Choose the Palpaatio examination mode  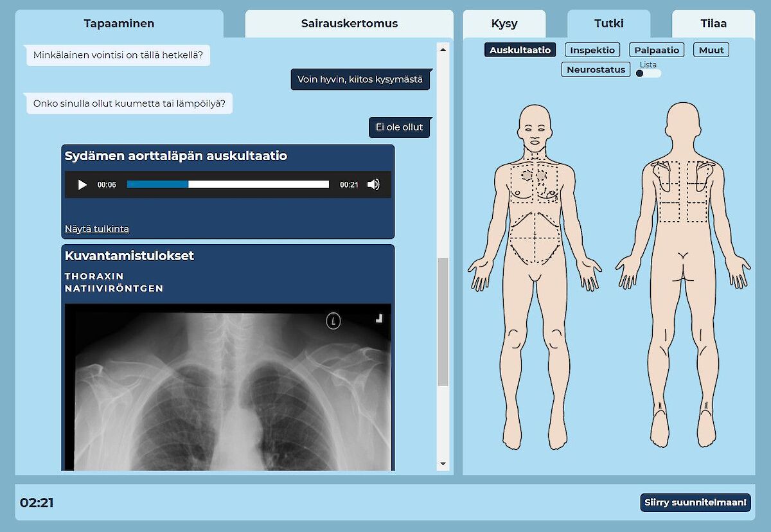(657, 50)
